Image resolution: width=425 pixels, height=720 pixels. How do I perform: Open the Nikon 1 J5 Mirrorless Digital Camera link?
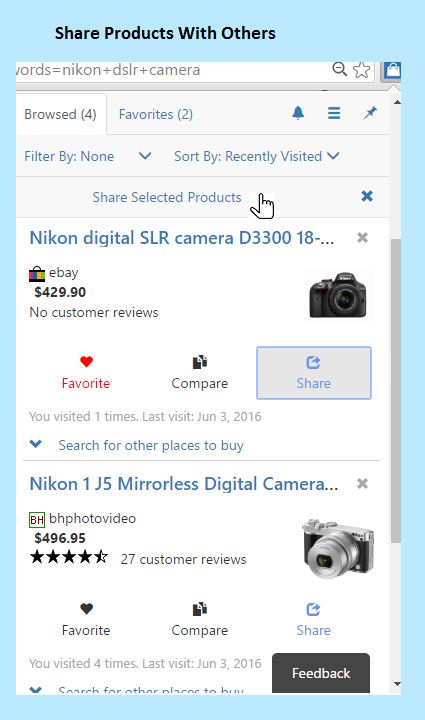(x=184, y=484)
